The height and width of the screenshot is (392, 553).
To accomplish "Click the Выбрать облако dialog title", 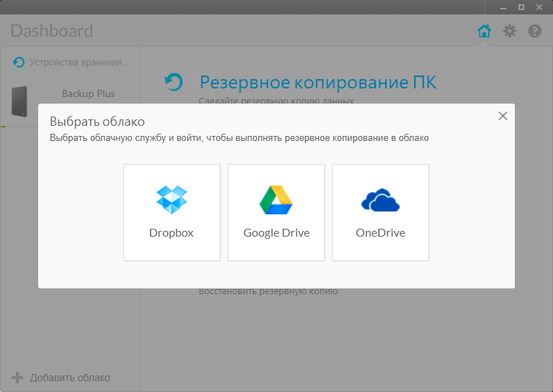I will pos(97,122).
